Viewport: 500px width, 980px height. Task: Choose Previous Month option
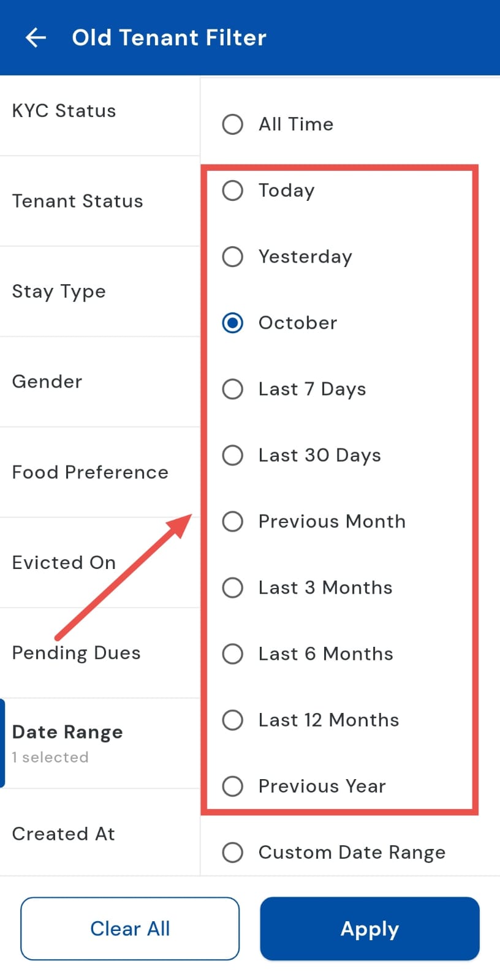tap(233, 521)
